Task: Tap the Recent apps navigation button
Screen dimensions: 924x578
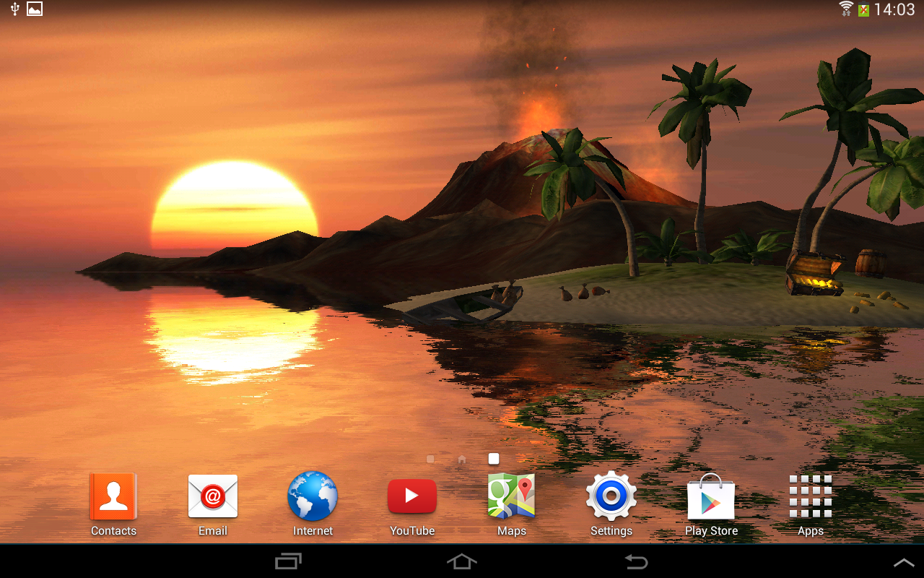Action: coord(289,561)
